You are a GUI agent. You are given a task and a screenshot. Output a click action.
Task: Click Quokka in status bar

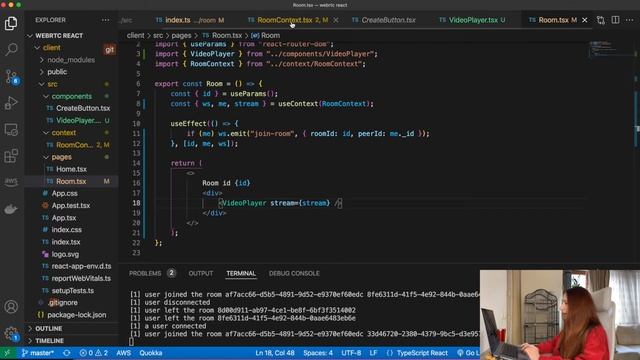click(x=151, y=353)
